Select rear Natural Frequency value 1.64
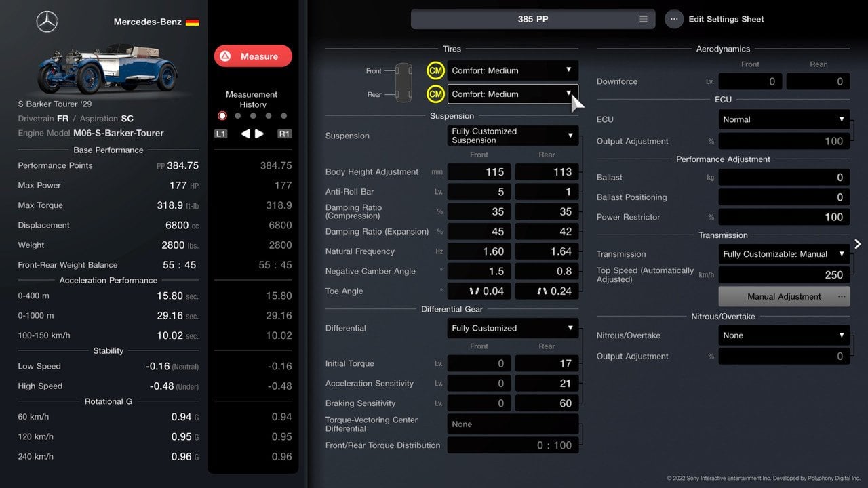 point(547,251)
